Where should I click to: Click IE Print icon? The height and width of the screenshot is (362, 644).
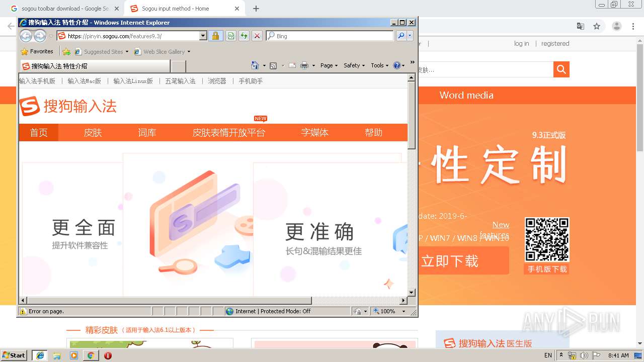point(304,65)
